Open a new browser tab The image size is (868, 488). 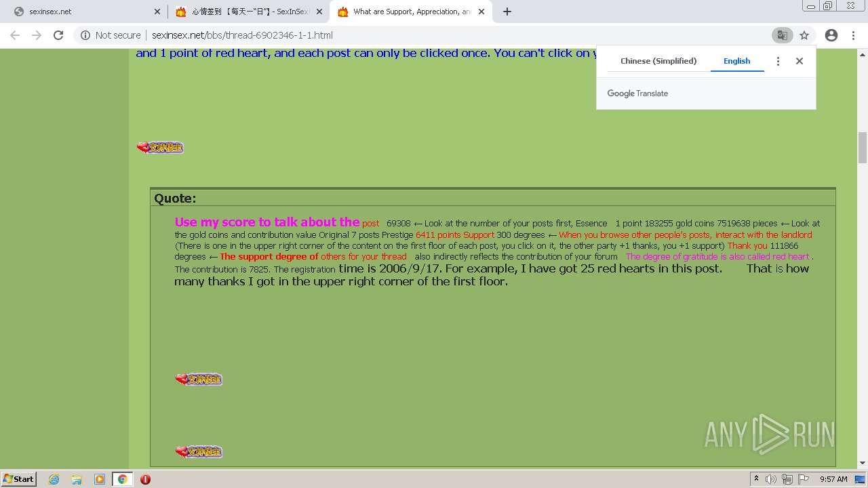point(507,12)
